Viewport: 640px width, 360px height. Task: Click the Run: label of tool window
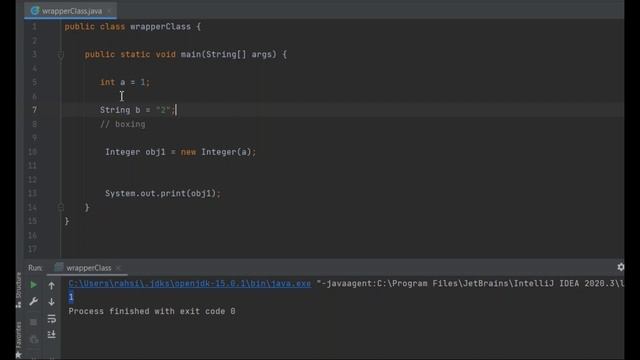click(x=35, y=268)
